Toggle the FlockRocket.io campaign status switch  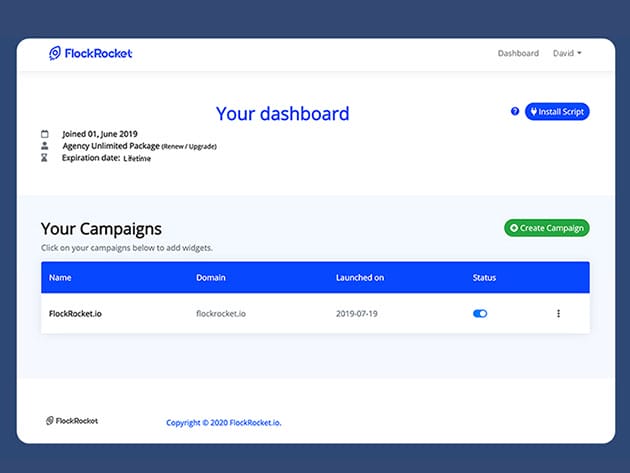pos(480,313)
